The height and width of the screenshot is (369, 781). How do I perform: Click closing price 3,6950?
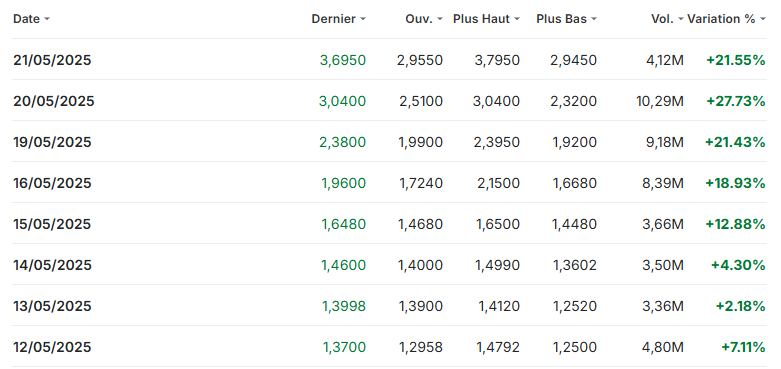(343, 60)
